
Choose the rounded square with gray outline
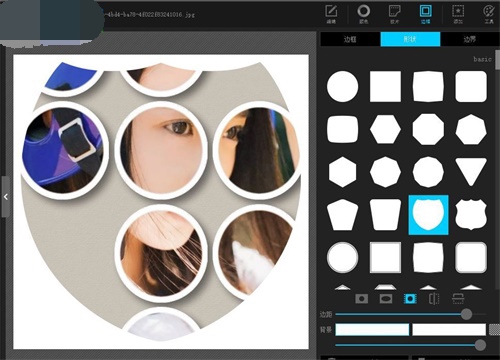click(471, 258)
